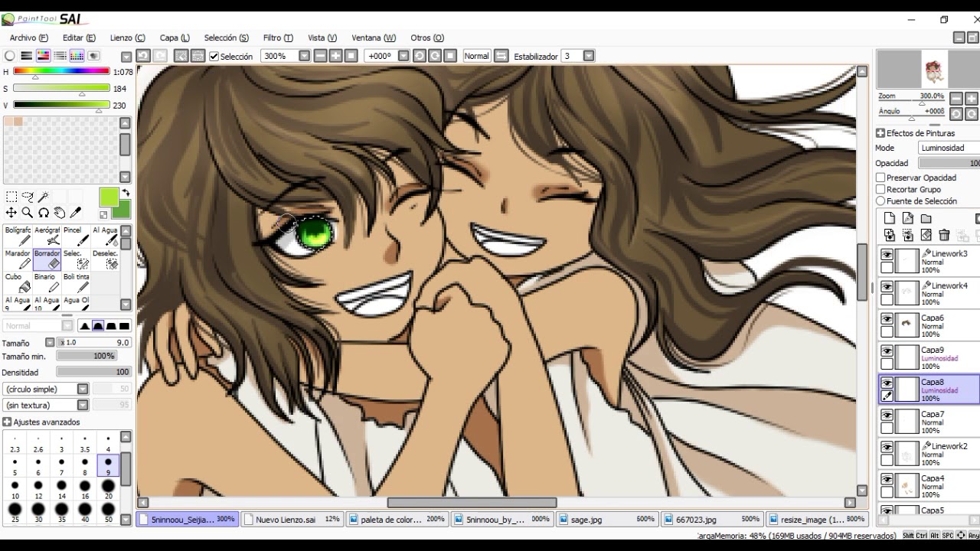The width and height of the screenshot is (980, 551).
Task: Select the Marador marker tool
Action: 18,259
